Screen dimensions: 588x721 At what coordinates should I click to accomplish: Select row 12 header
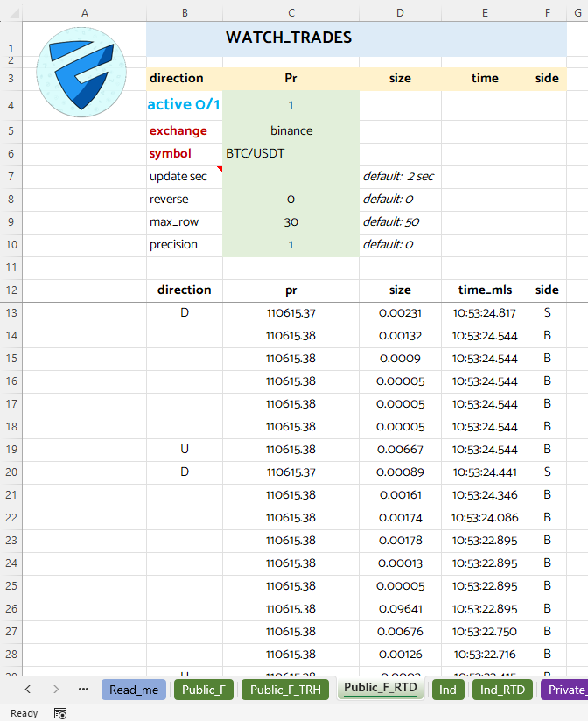pos(10,290)
